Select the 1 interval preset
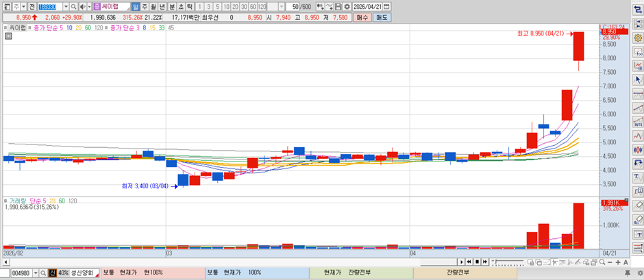Viewport: 644px width, 280px height. (x=199, y=7)
